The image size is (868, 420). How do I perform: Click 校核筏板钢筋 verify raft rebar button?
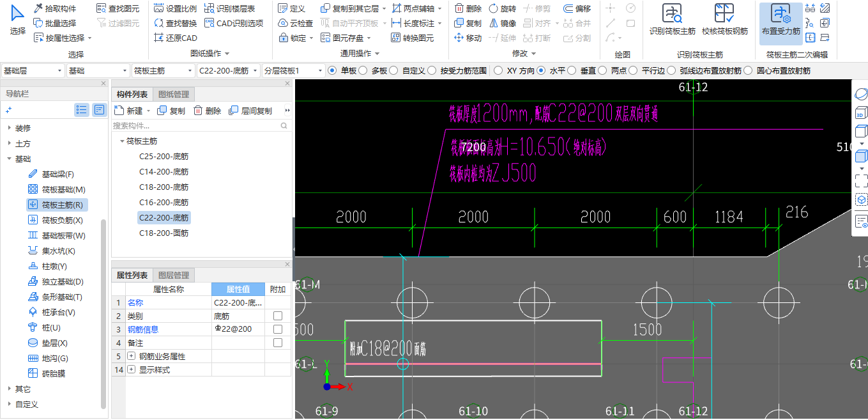click(724, 19)
